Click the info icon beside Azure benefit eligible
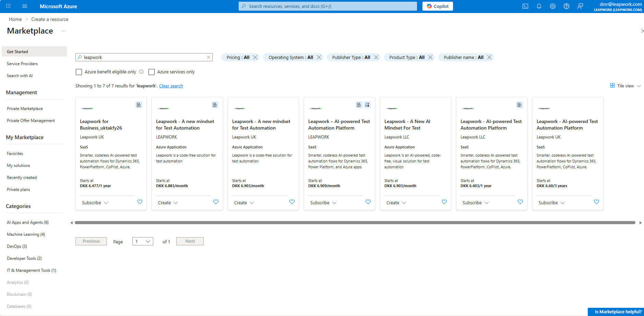Image resolution: width=644 pixels, height=316 pixels. click(x=141, y=72)
